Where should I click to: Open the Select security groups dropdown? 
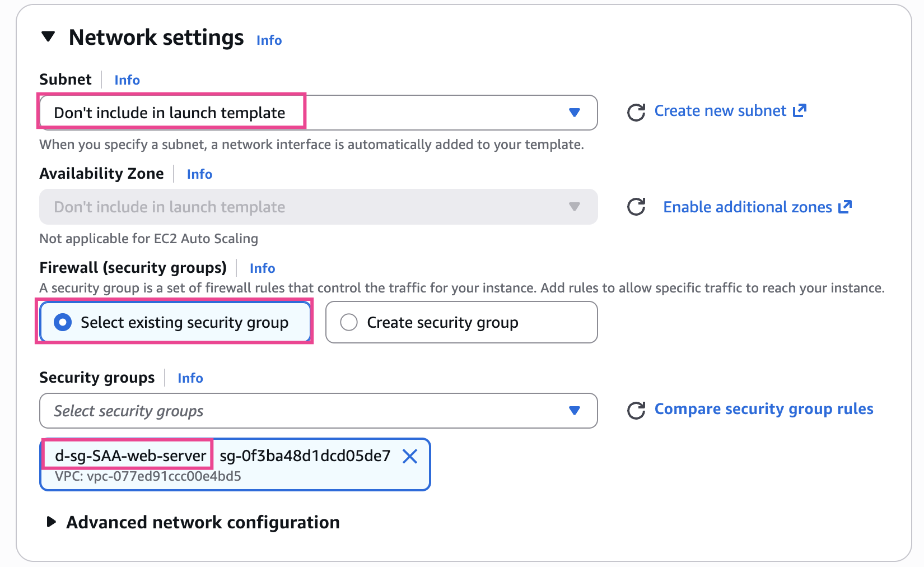318,411
